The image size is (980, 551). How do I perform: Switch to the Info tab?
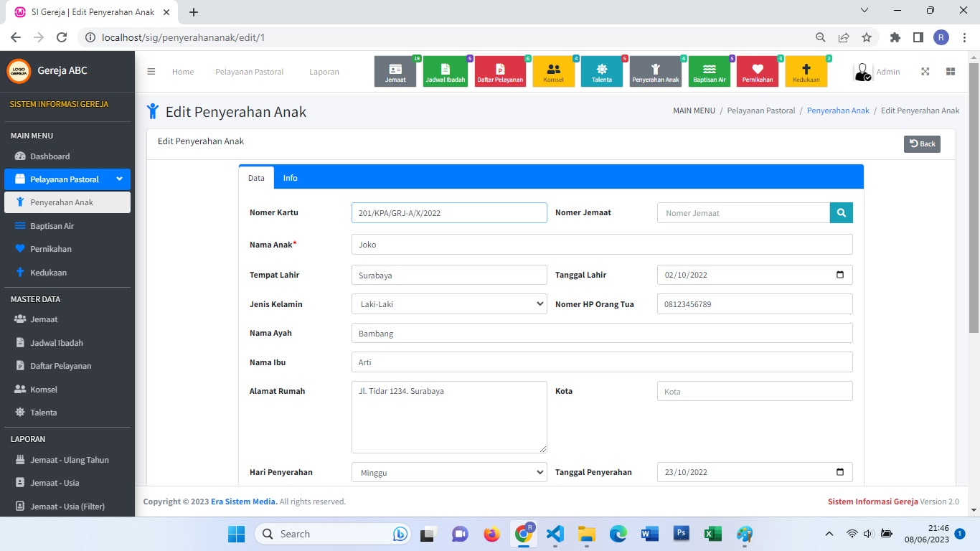pyautogui.click(x=290, y=178)
